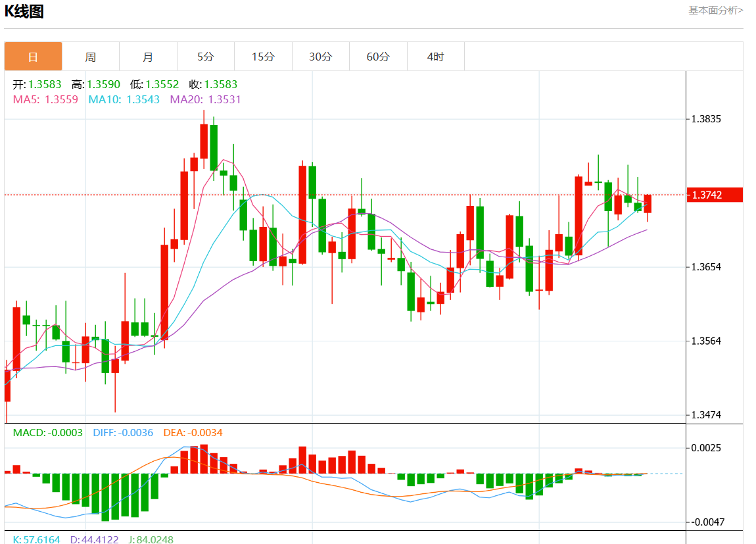Click the MA5: 1.3559 label
This screenshot has height=544, width=756.
tap(45, 99)
